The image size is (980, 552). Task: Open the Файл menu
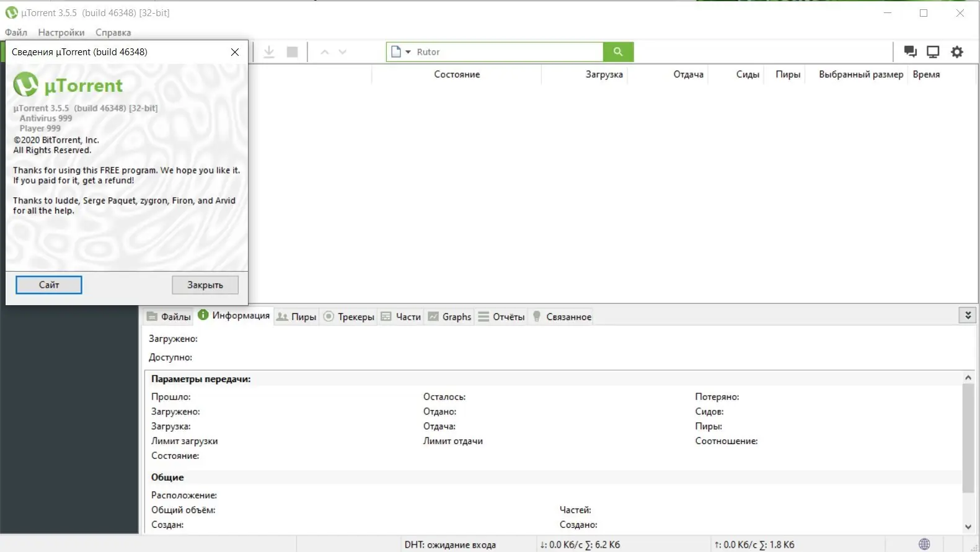tap(16, 32)
